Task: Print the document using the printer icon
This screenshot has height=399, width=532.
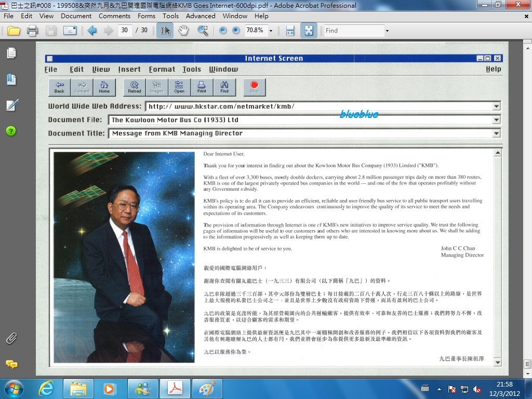Action: coord(32,31)
